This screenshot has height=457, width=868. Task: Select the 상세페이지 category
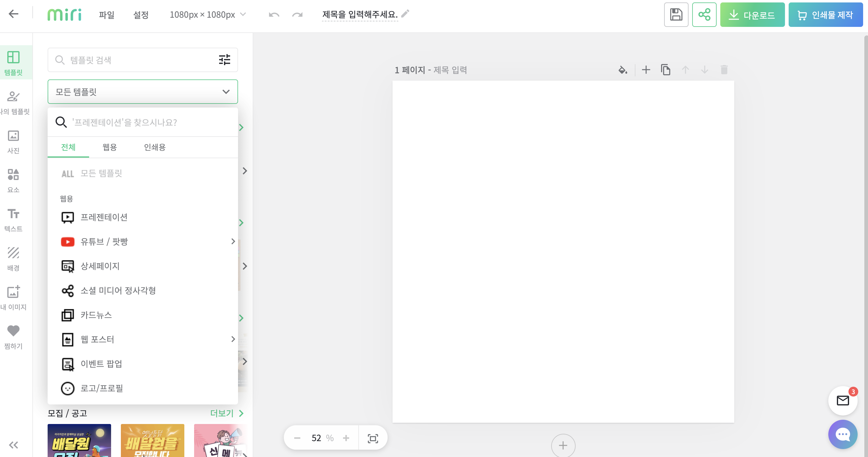point(143,266)
